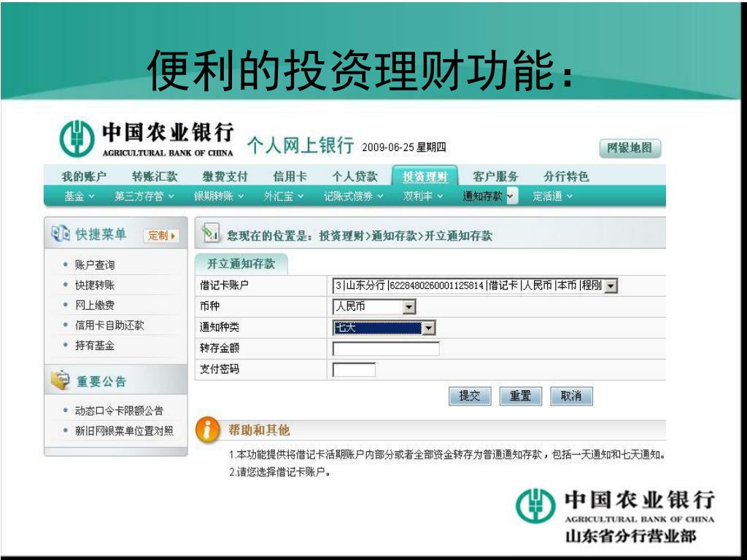The width and height of the screenshot is (747, 560).
Task: Click the 个人网上银行 title text
Action: click(x=301, y=145)
